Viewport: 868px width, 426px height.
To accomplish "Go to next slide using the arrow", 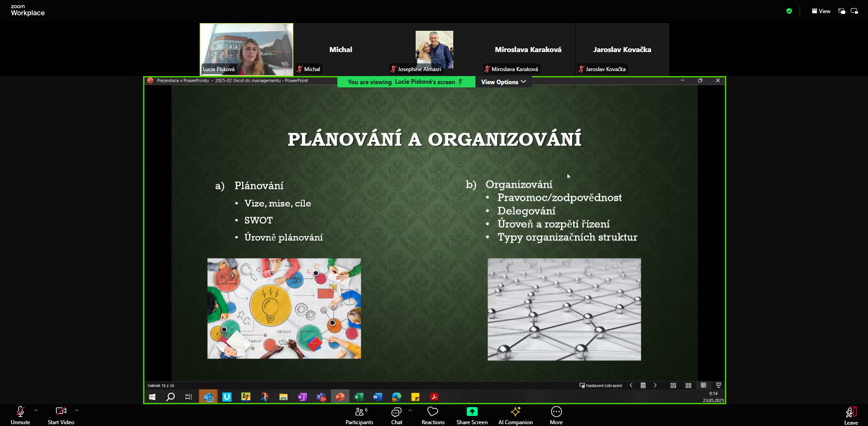I will click(x=655, y=386).
